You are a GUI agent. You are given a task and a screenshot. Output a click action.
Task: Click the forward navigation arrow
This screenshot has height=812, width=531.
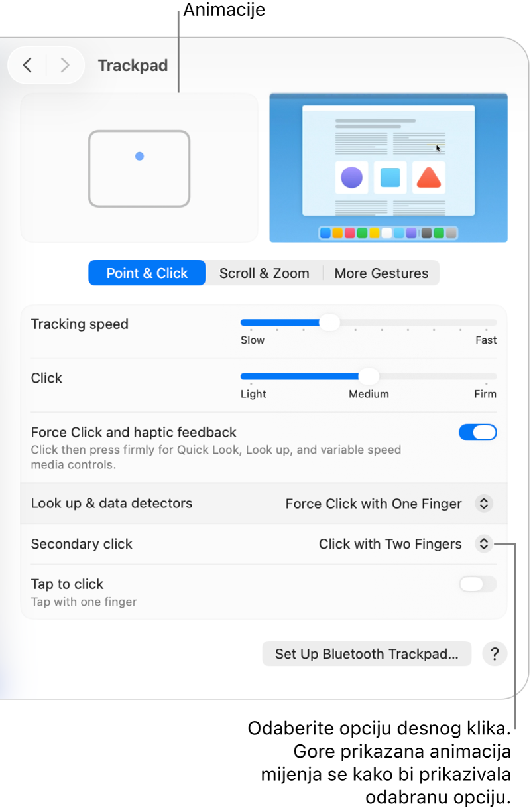click(65, 65)
